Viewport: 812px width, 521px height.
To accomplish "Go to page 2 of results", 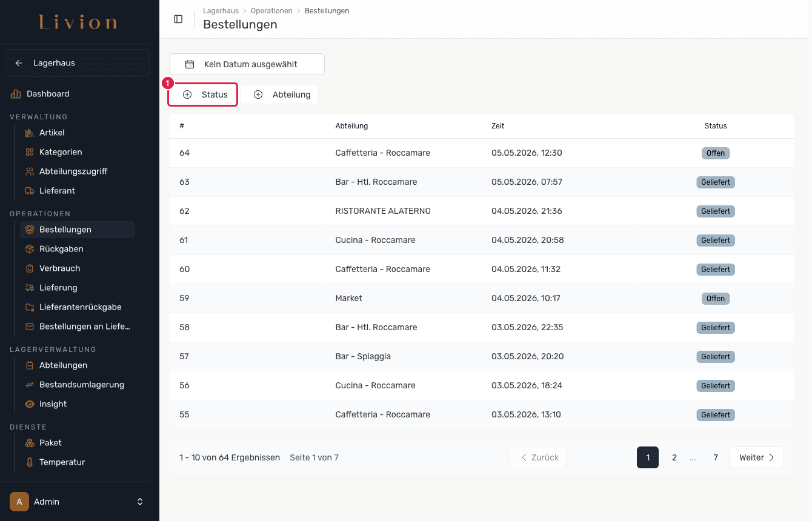I will point(674,457).
